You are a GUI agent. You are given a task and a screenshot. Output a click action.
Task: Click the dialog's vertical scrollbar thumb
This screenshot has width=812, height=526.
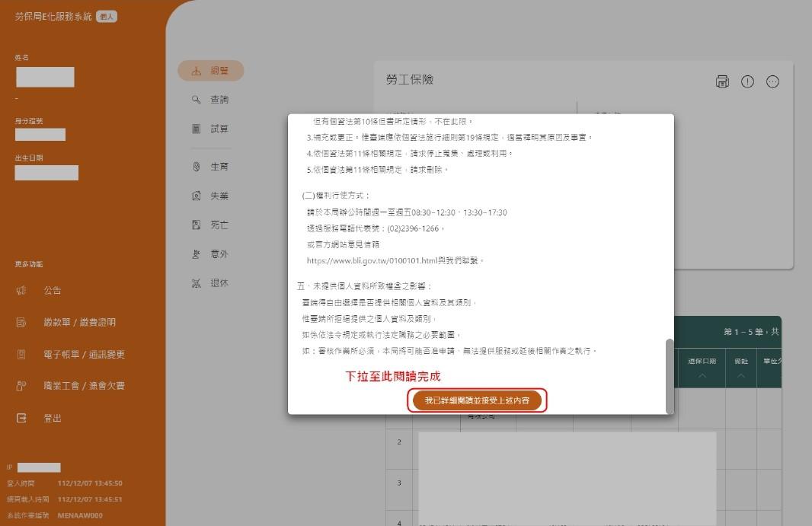(670, 375)
